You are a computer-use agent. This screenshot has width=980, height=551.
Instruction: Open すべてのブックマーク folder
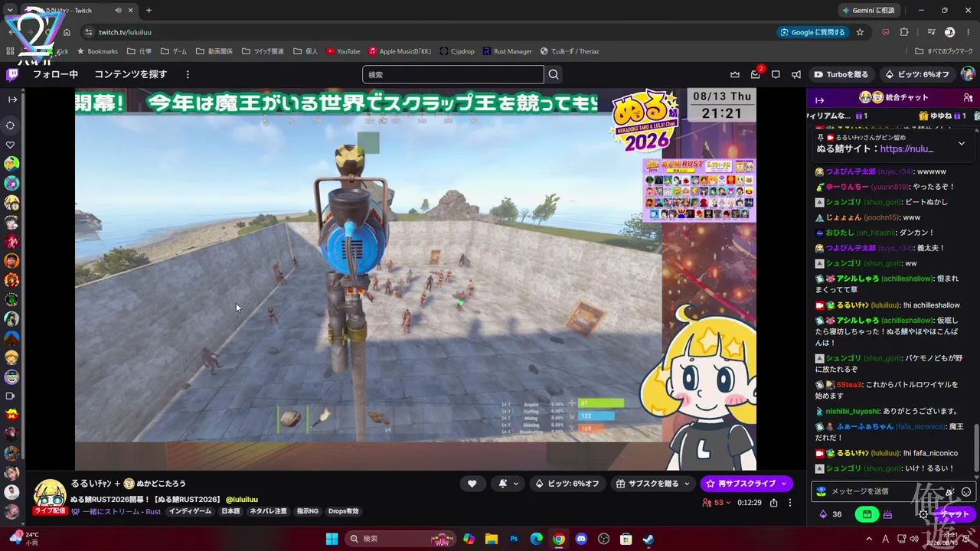[x=944, y=51]
